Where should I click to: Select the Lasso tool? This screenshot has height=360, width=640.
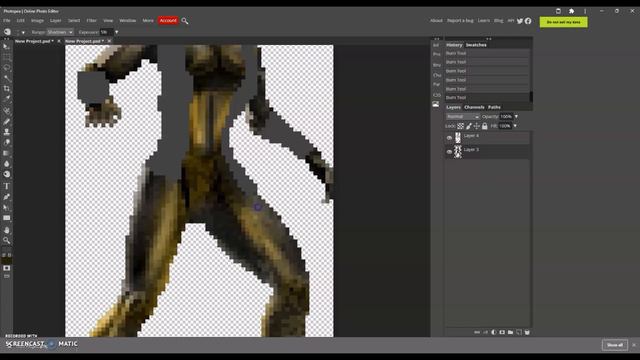7,68
